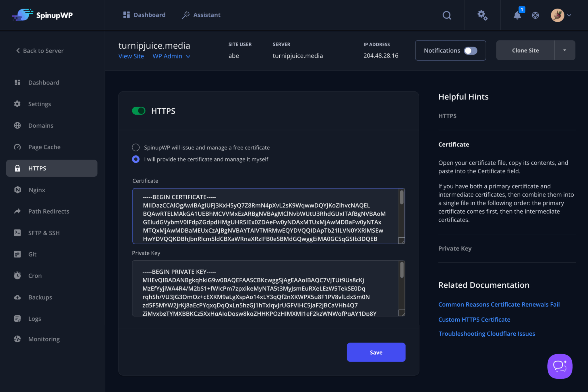The width and height of the screenshot is (588, 392).
Task: Click the Backups cloud icon
Action: 18,297
